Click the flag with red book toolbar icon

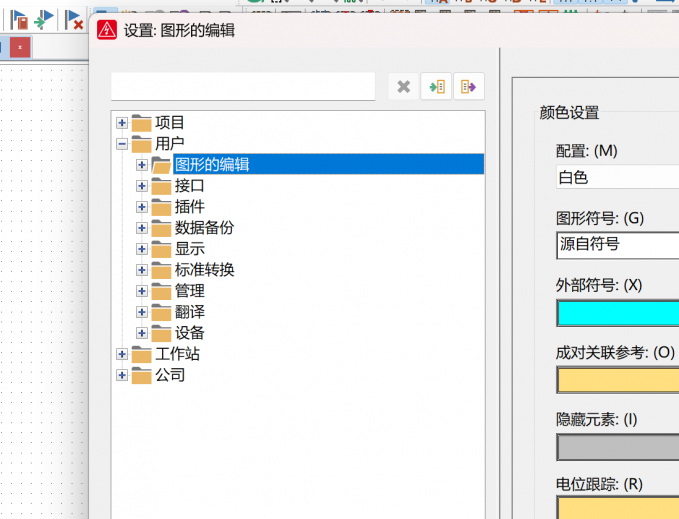[x=19, y=20]
